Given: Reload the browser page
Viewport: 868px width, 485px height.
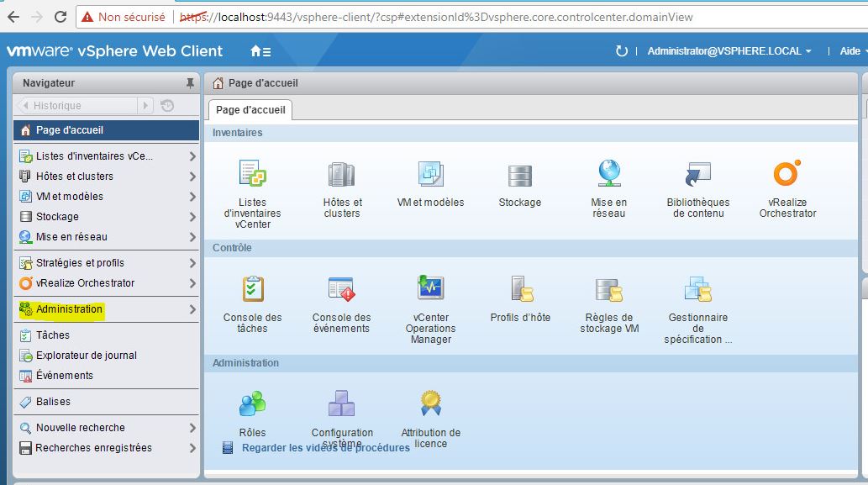Looking at the screenshot, I should coord(60,17).
